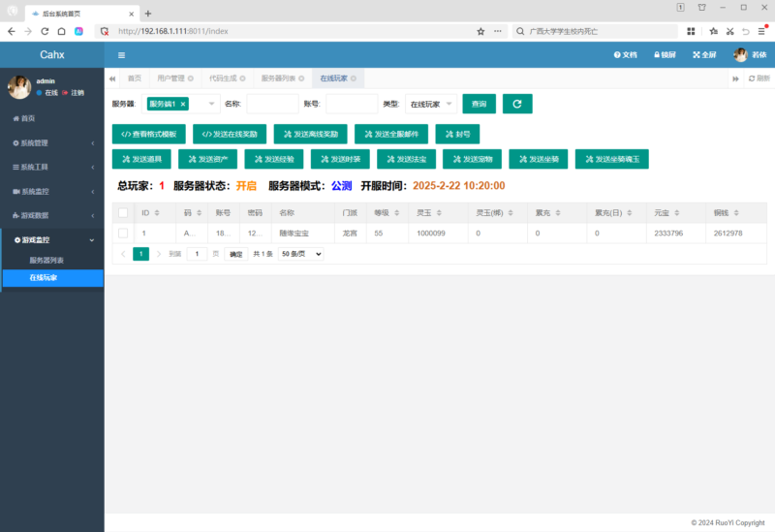Viewport: 775px width, 532px height.
Task: Click the scissors screenshot icon
Action: tap(730, 31)
